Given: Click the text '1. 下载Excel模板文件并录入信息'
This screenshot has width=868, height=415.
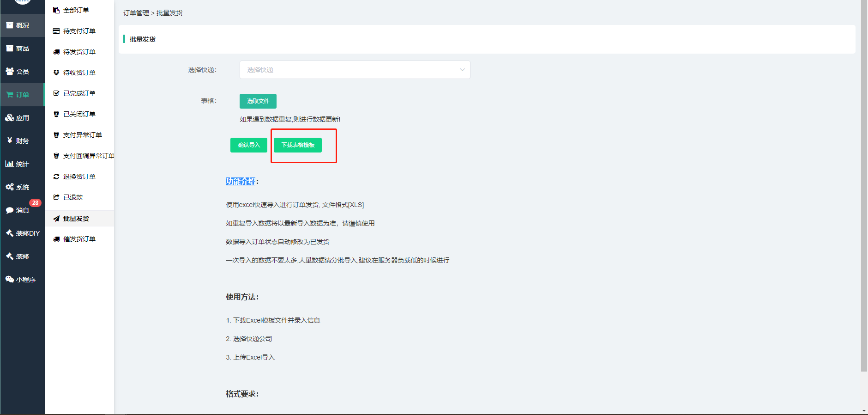Looking at the screenshot, I should 273,320.
